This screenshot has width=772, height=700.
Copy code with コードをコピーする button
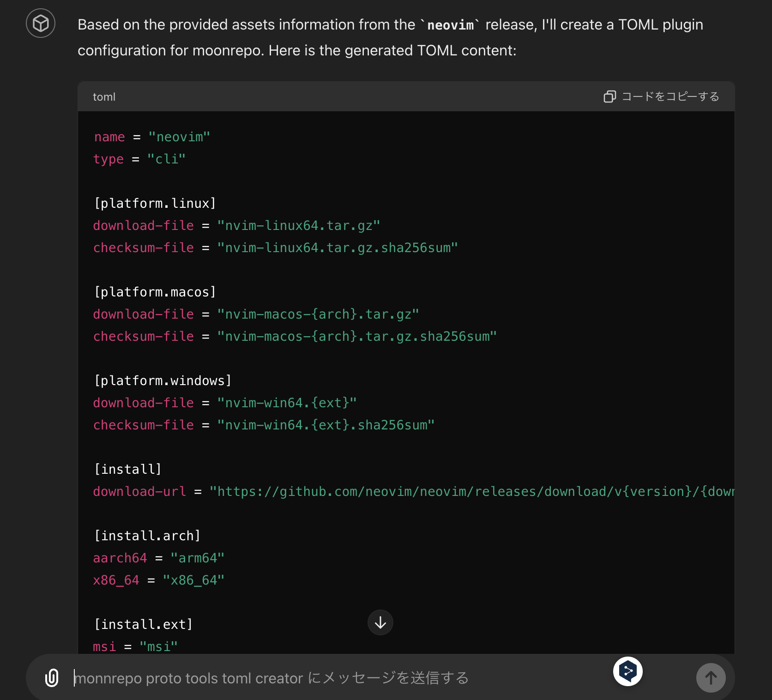(x=661, y=97)
